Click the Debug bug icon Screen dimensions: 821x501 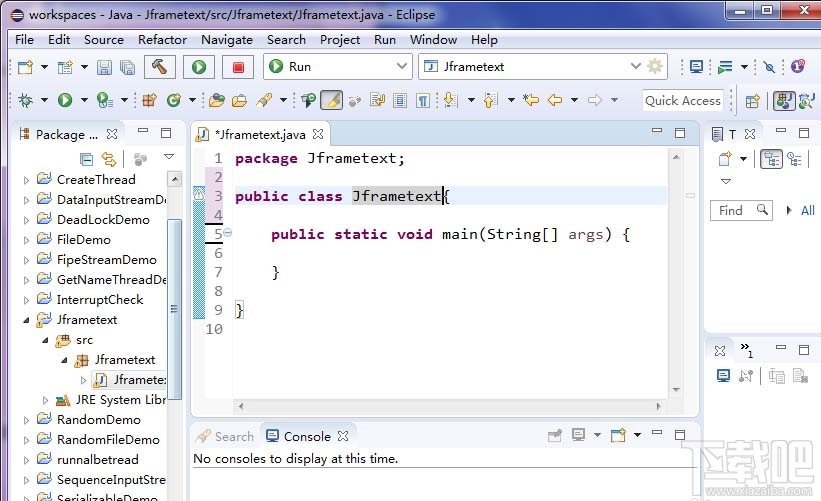point(26,100)
